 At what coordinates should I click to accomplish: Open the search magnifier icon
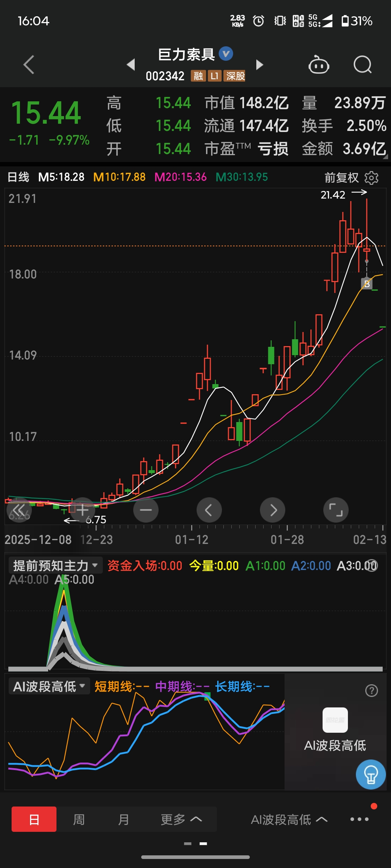[x=362, y=65]
